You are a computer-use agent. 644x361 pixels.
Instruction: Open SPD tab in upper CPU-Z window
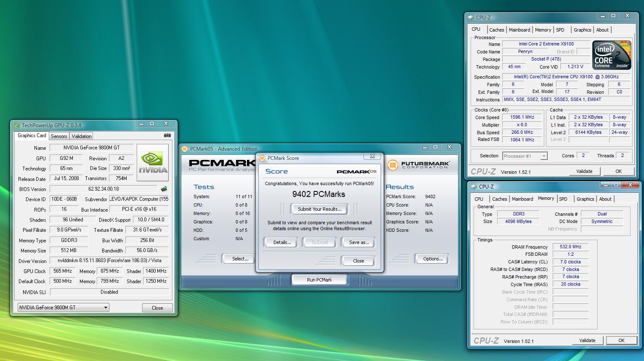[x=560, y=30]
